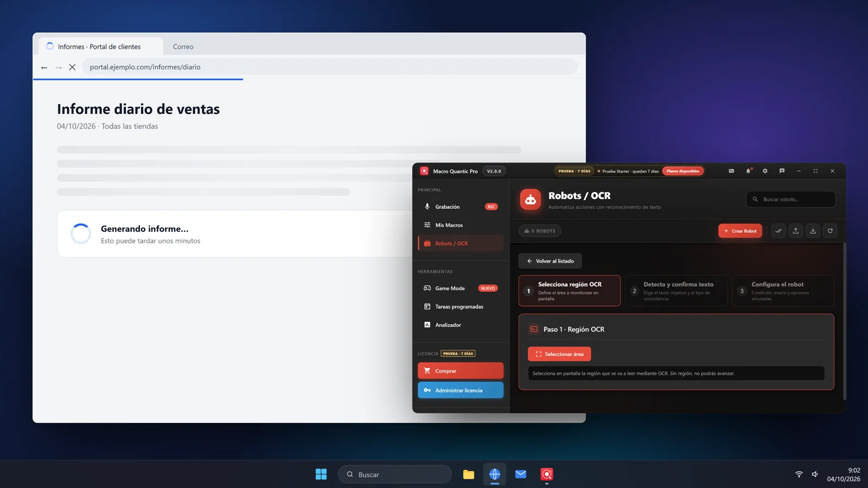868x488 pixels.
Task: Click the vertical scrollbar in the Robots panel
Action: pyautogui.click(x=844, y=322)
